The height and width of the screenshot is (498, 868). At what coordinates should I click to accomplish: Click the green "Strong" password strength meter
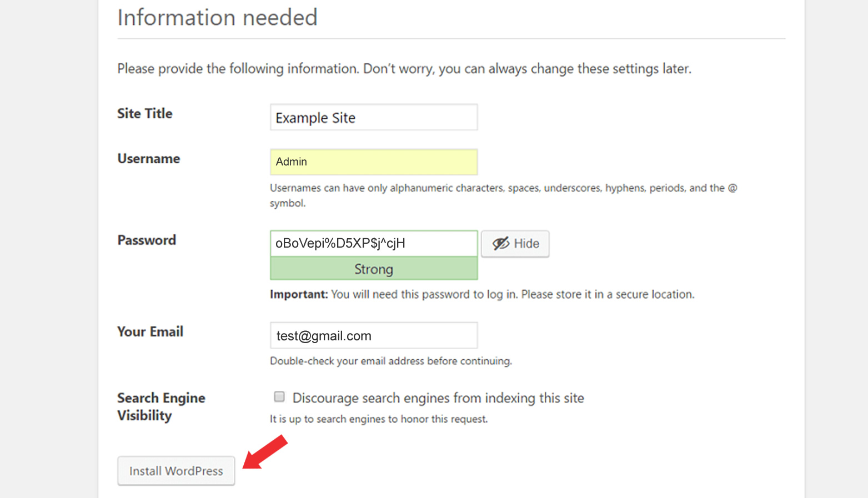[373, 269]
